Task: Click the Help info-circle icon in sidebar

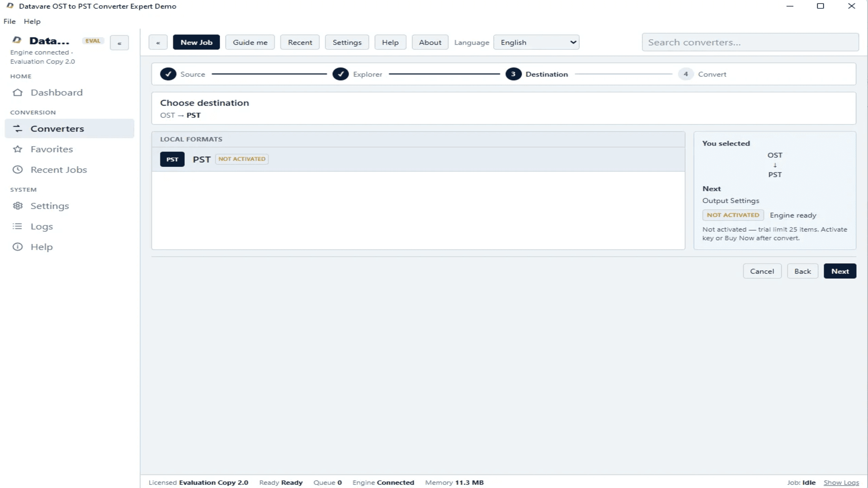Action: [x=18, y=247]
